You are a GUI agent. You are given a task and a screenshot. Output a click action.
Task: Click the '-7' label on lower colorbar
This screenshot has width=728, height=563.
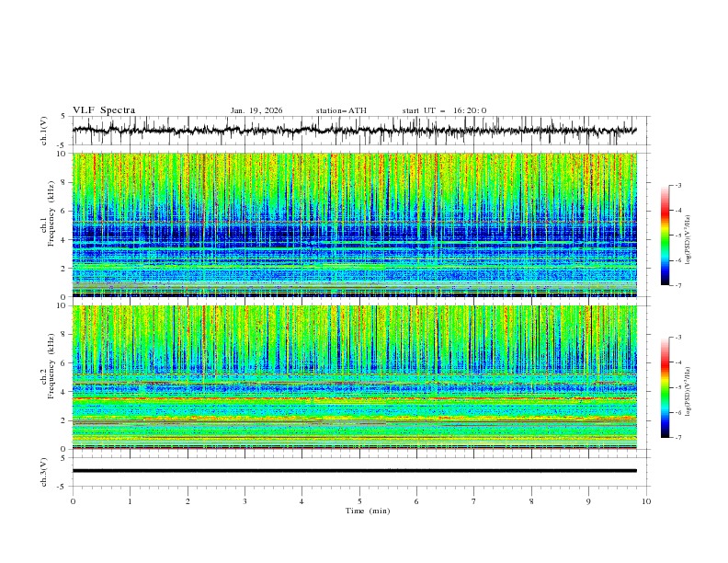tap(678, 438)
